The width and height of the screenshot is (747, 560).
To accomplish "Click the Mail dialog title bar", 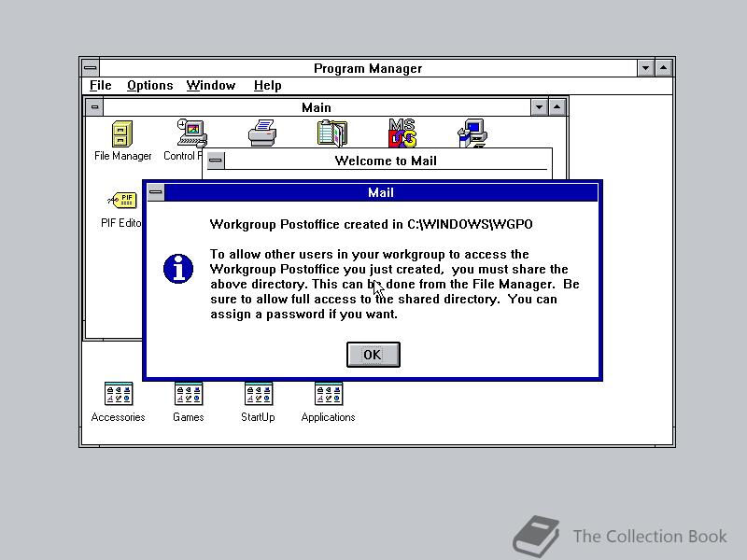I will (381, 192).
